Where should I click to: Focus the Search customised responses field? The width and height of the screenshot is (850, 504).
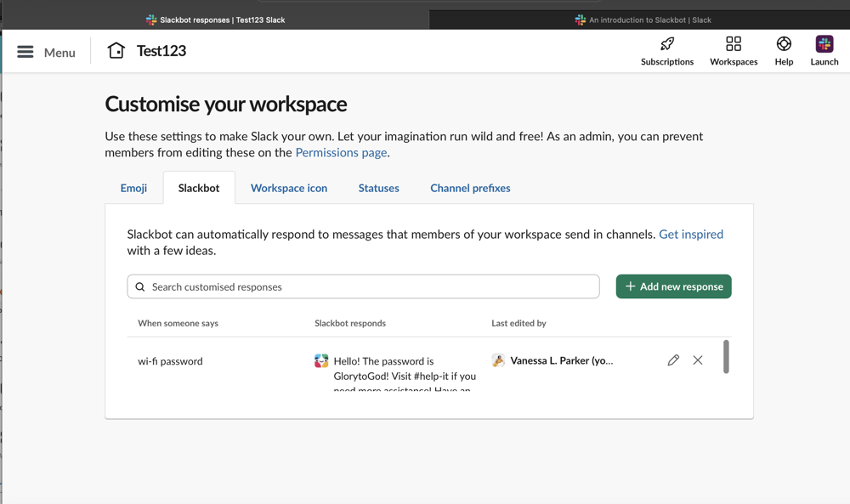pos(363,286)
